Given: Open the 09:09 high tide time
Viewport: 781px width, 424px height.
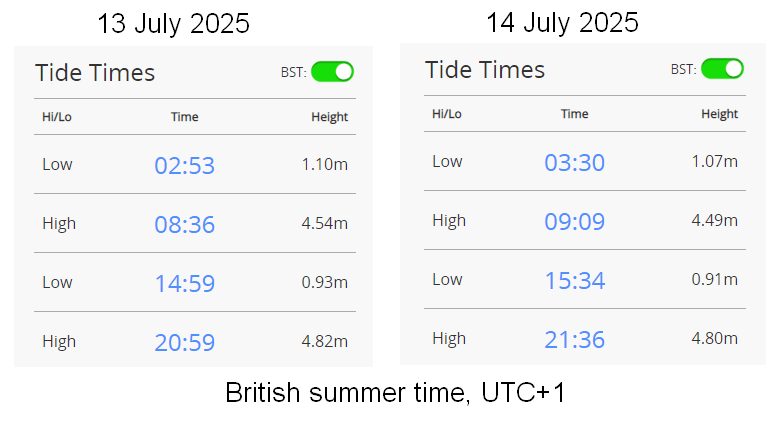Looking at the screenshot, I should (575, 221).
